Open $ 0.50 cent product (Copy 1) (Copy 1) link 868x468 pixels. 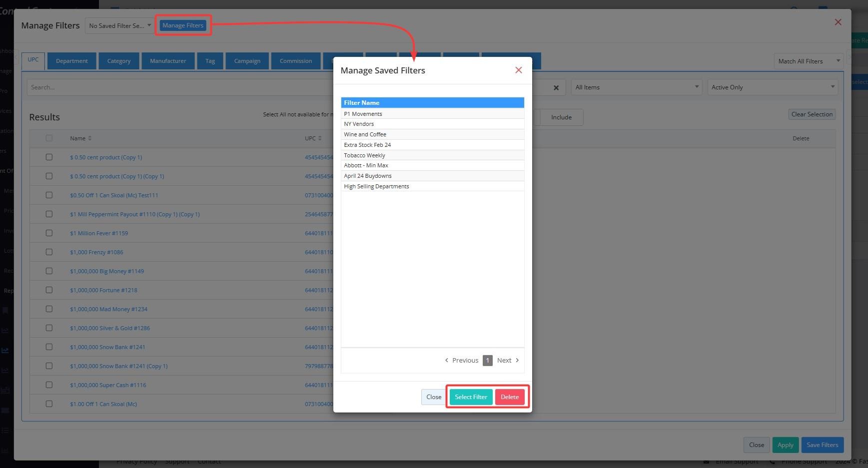117,176
